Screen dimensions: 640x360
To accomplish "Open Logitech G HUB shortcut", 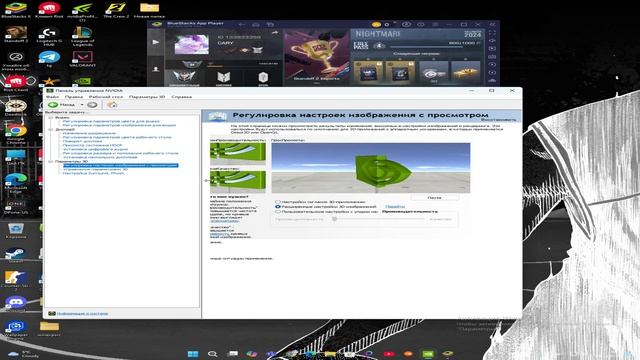I will coord(49,36).
